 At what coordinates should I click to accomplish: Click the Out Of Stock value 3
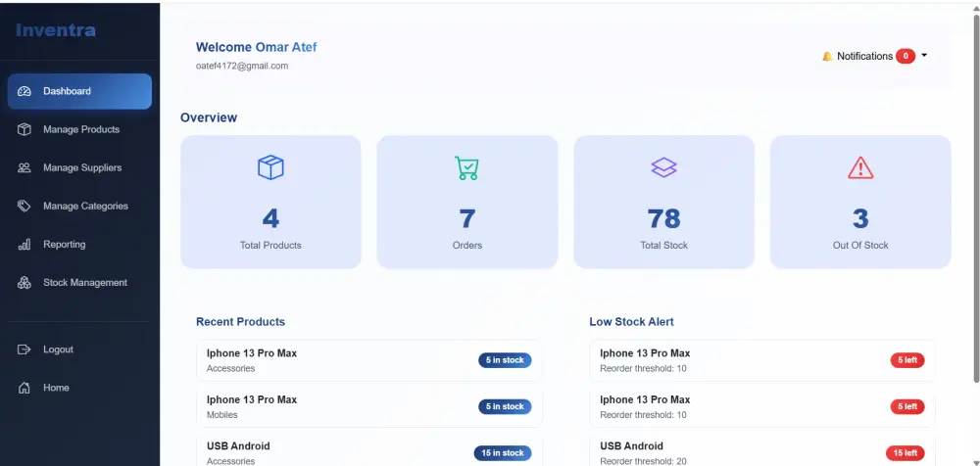[860, 218]
